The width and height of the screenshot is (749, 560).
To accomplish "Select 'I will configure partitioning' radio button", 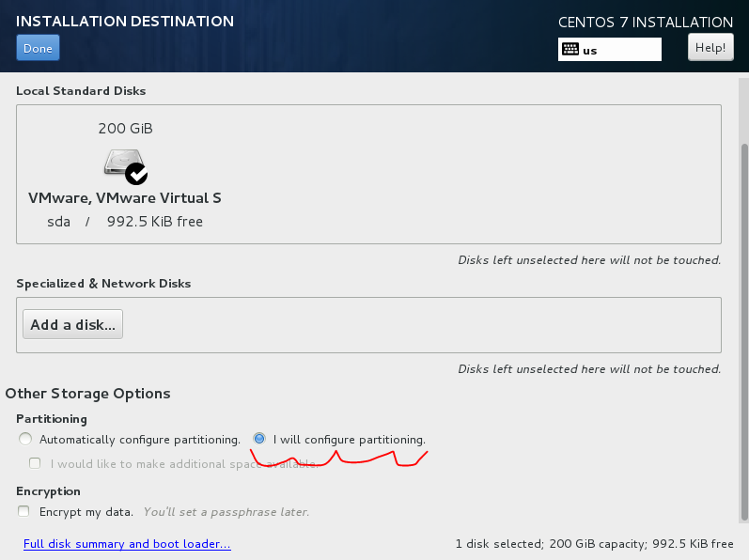I will [259, 439].
